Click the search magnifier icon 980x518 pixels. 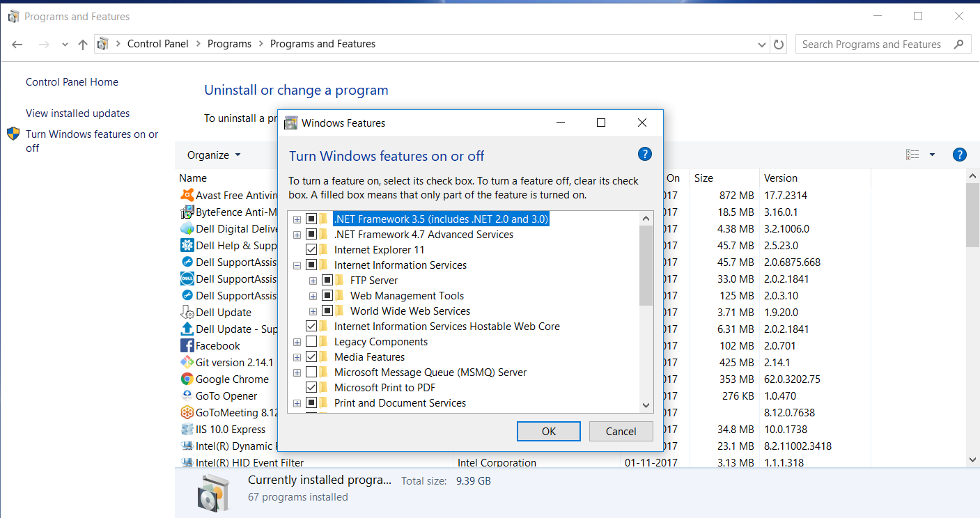959,44
